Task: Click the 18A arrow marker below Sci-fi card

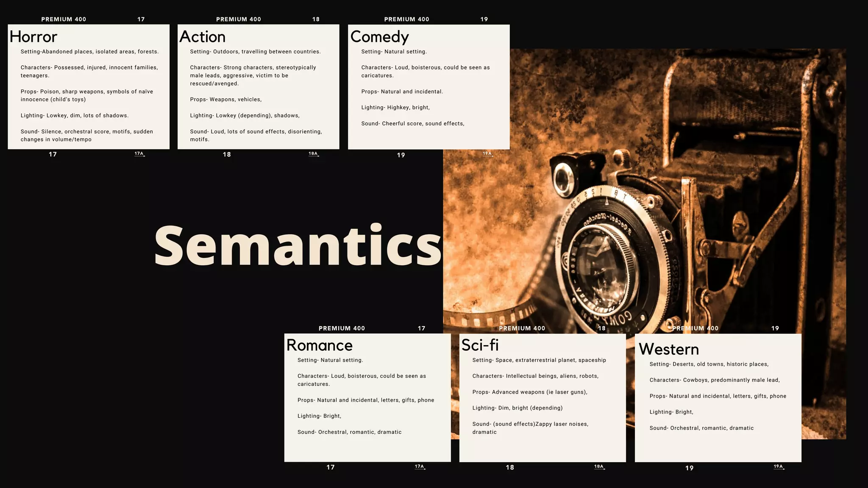Action: point(599,466)
